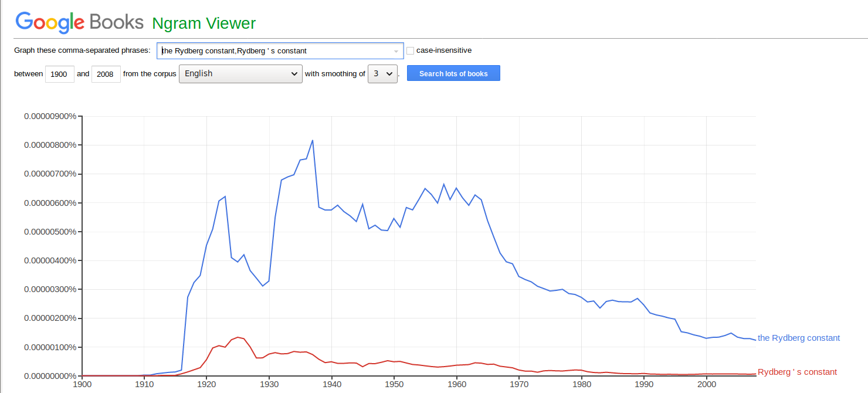Click the blue 'the Rydberg constant' legend label
The image size is (868, 393).
[798, 338]
